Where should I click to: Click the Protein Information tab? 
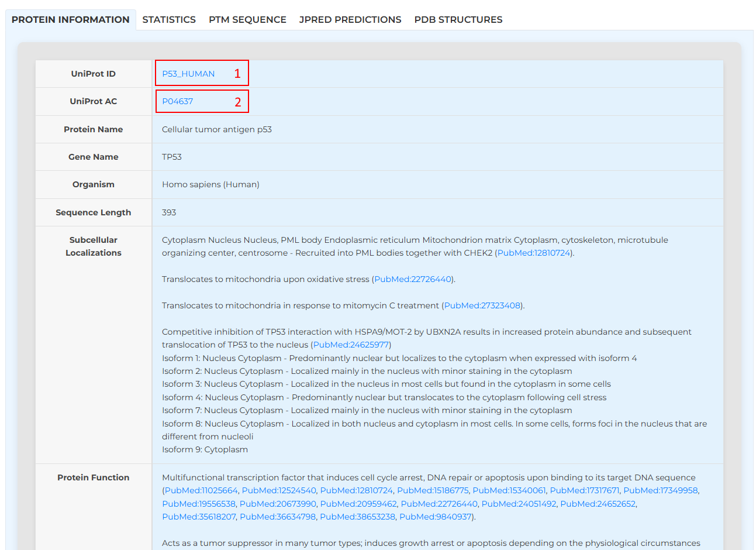(x=70, y=19)
